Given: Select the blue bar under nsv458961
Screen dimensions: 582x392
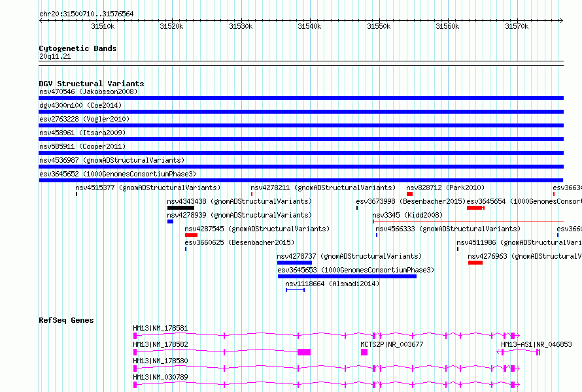Looking at the screenshot, I should point(301,139).
